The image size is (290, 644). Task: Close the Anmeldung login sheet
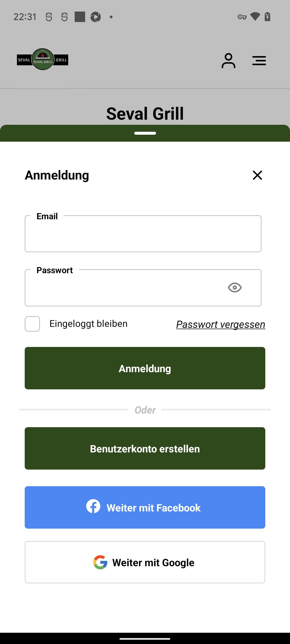click(257, 175)
